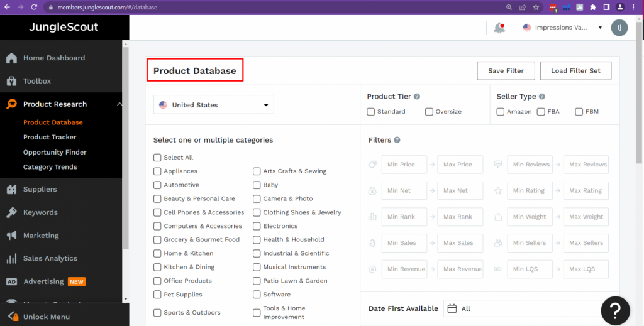Screen dimensions: 644x326
Task: Click the notification bell icon
Action: 499,28
